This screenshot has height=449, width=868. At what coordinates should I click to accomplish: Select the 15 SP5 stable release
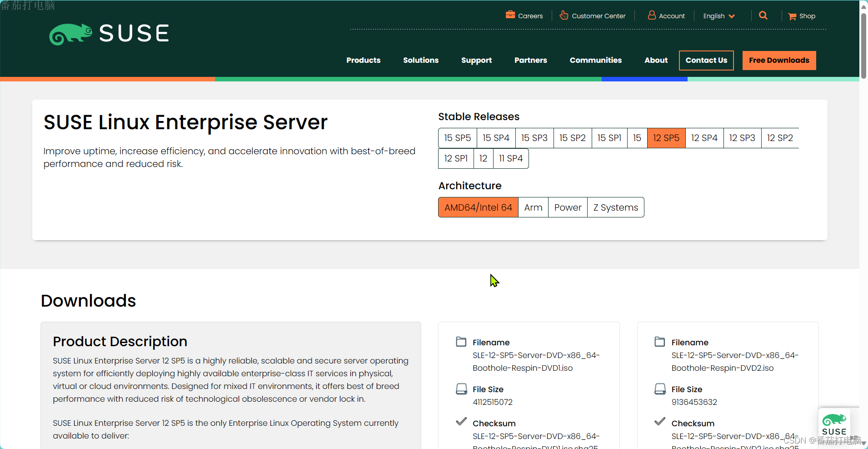pyautogui.click(x=457, y=137)
